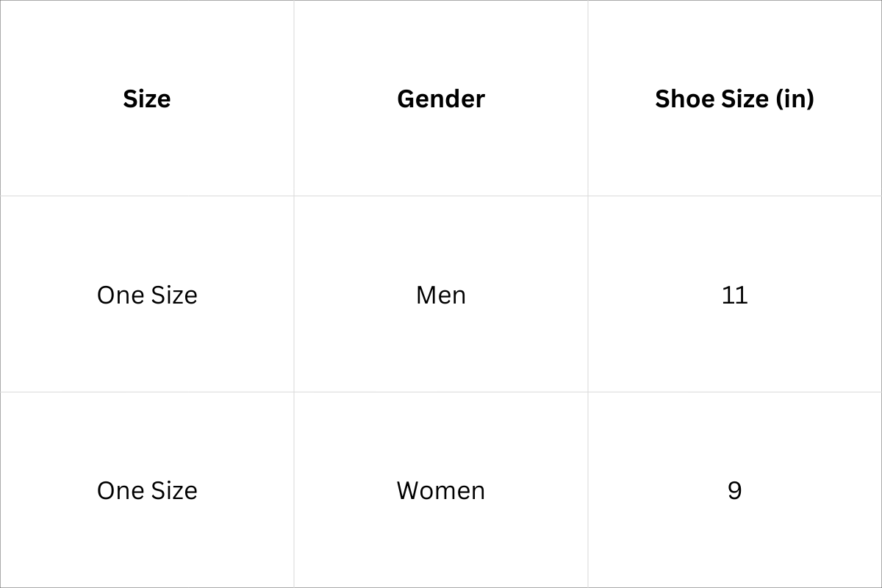Image resolution: width=882 pixels, height=588 pixels.
Task: Click border between Men and Women cells
Action: pyautogui.click(x=441, y=392)
